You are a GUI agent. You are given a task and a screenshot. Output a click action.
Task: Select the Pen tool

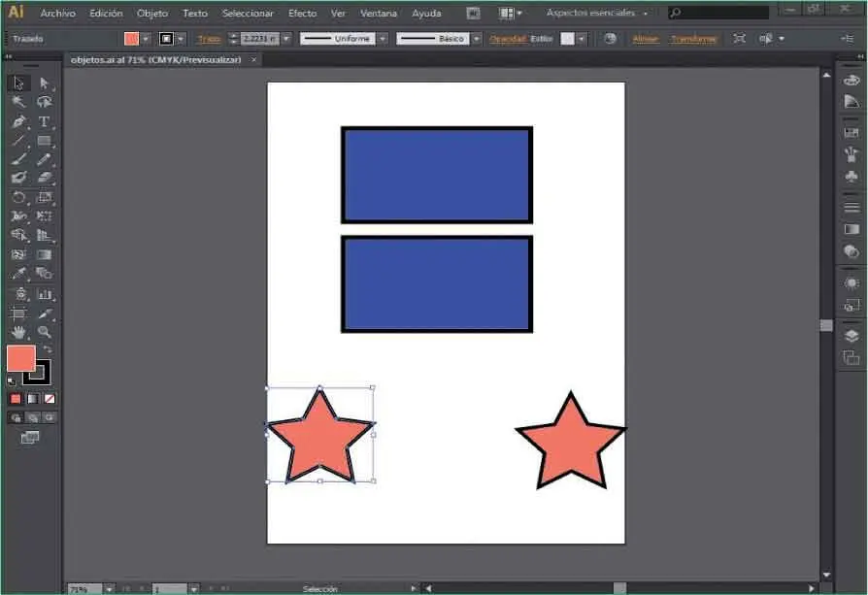click(18, 121)
